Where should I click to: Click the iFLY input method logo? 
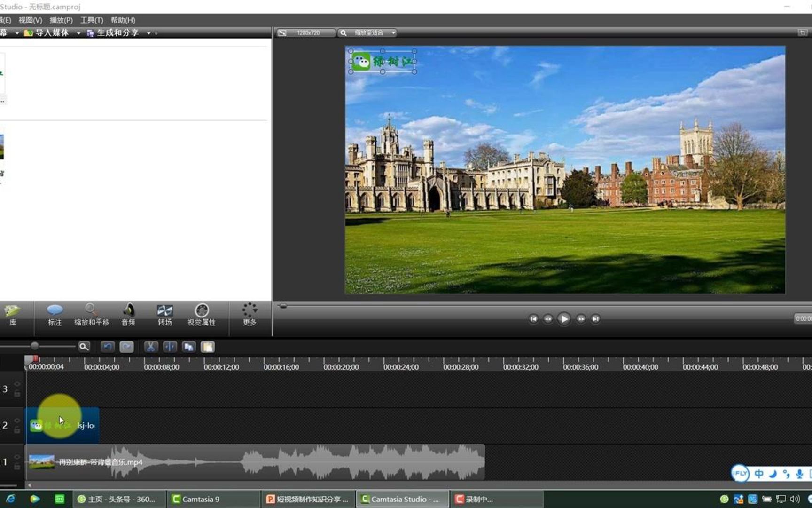[x=740, y=473]
